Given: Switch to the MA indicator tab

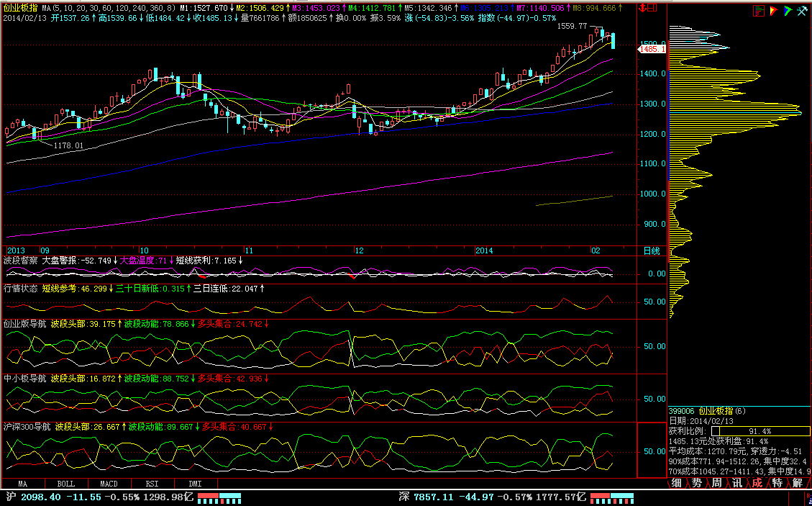Looking at the screenshot, I should [23, 484].
